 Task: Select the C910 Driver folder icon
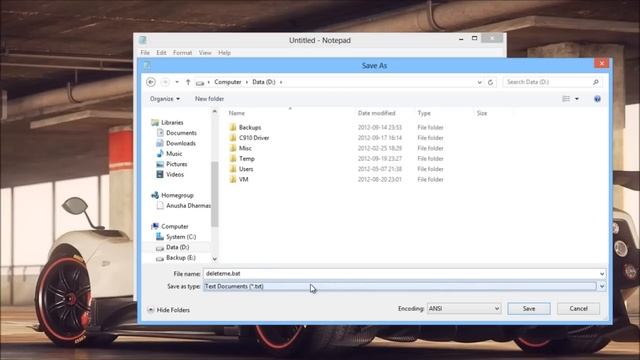(x=233, y=138)
